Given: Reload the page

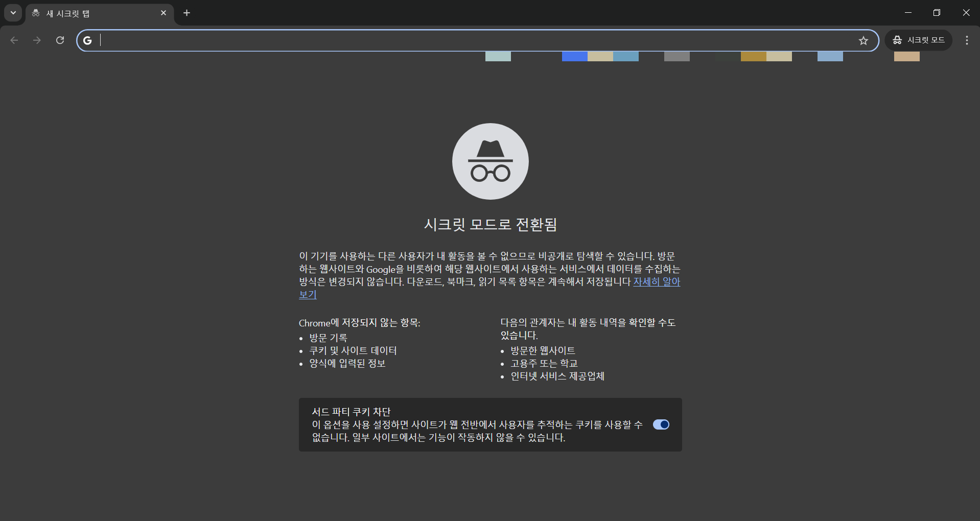Looking at the screenshot, I should (x=60, y=40).
